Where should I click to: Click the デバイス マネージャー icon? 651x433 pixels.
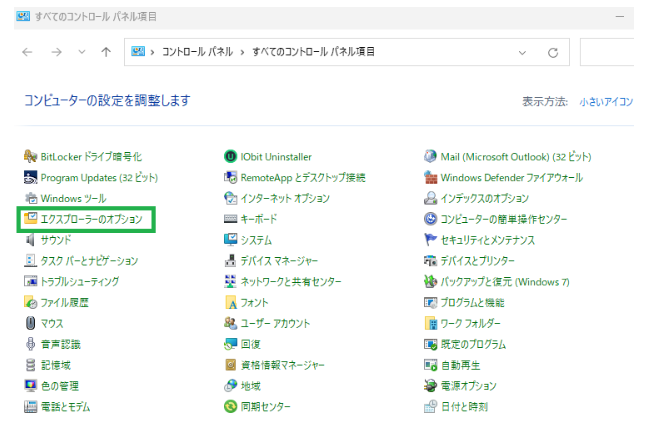pyautogui.click(x=230, y=260)
